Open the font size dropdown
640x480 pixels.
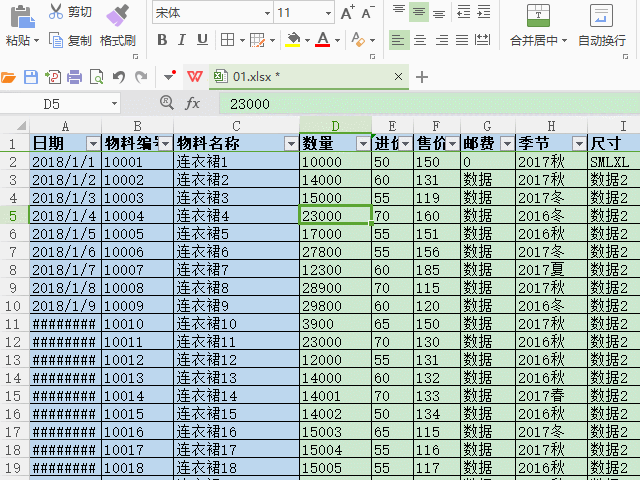tap(328, 13)
